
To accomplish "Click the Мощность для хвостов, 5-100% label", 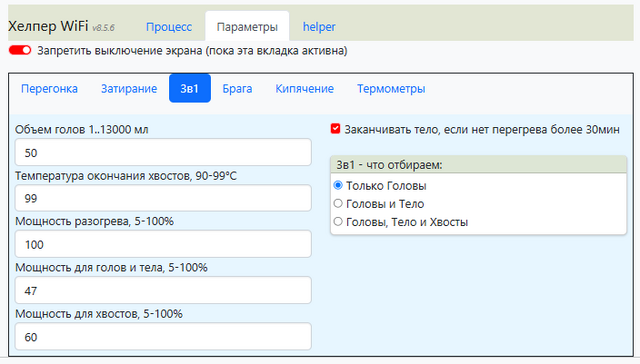I will [x=99, y=314].
